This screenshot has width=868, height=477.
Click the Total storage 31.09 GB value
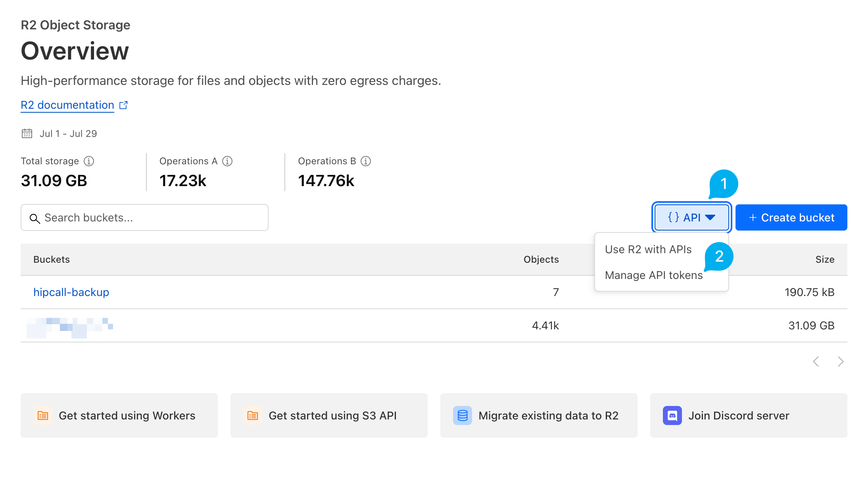coord(54,181)
